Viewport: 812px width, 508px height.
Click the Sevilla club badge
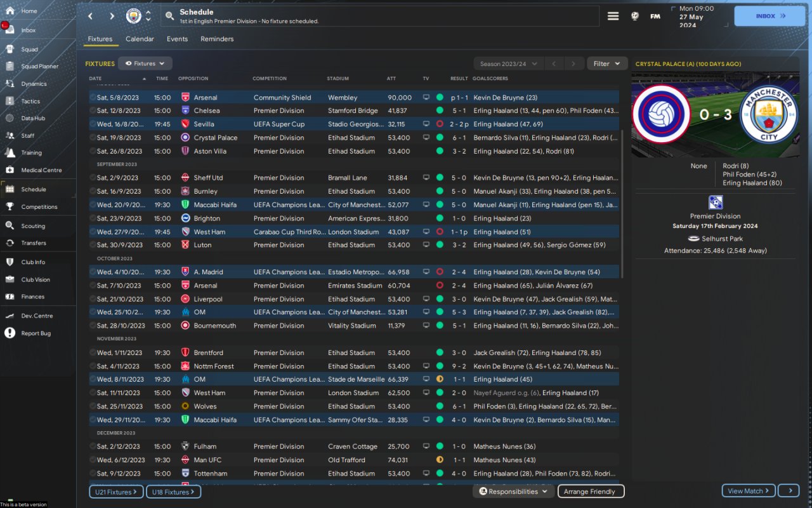coord(185,124)
